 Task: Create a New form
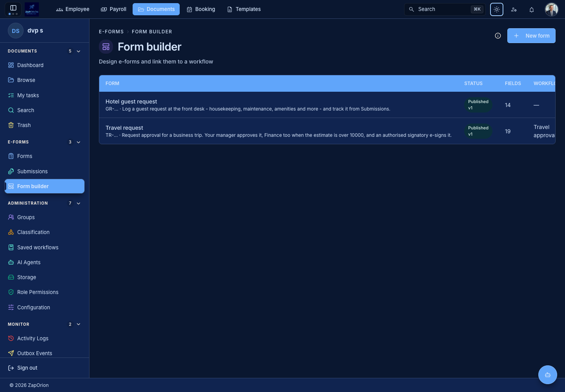(531, 36)
